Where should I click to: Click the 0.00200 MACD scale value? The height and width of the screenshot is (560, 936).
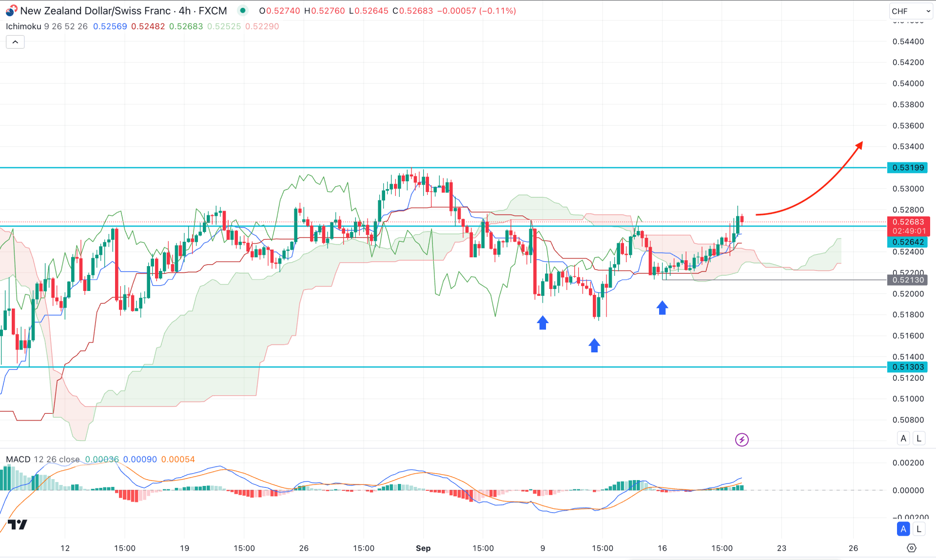coord(908,463)
